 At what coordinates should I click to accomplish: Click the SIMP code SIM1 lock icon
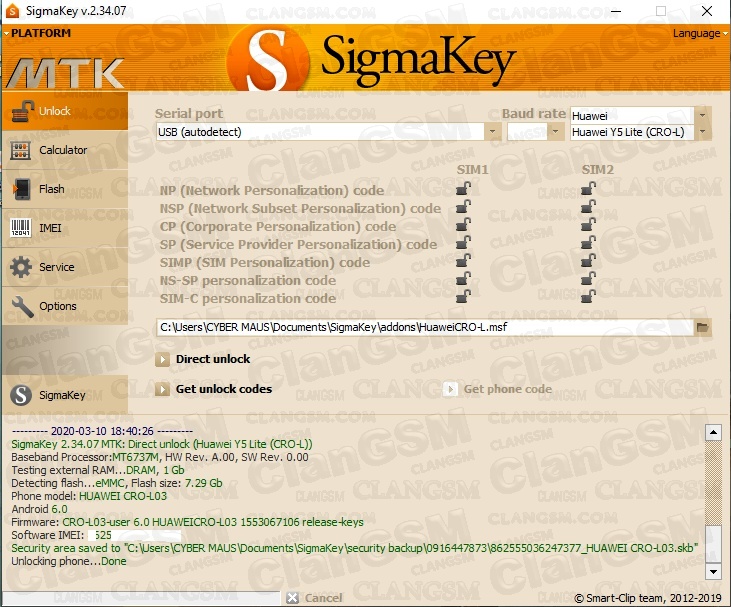(x=463, y=260)
